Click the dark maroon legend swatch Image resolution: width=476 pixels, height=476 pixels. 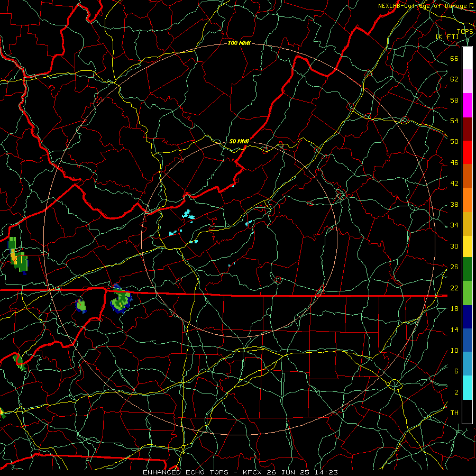[467, 129]
